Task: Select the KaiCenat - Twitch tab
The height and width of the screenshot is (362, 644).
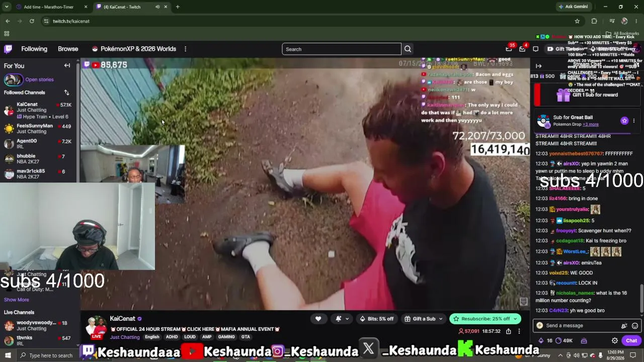Action: pyautogui.click(x=131, y=7)
